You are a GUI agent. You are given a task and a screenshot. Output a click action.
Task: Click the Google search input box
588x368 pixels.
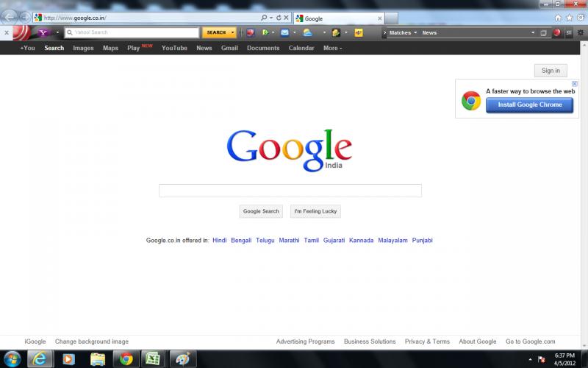290,191
